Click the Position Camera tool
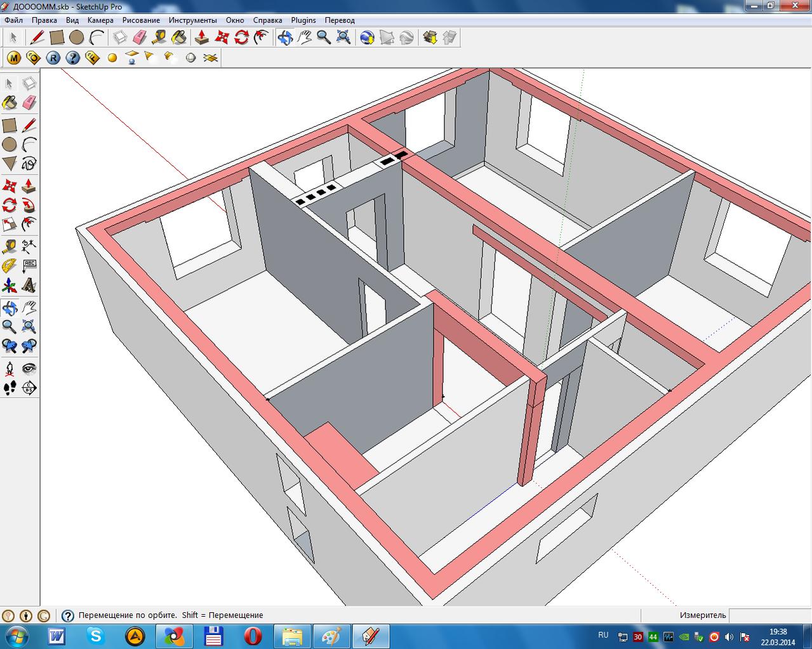 pyautogui.click(x=10, y=368)
